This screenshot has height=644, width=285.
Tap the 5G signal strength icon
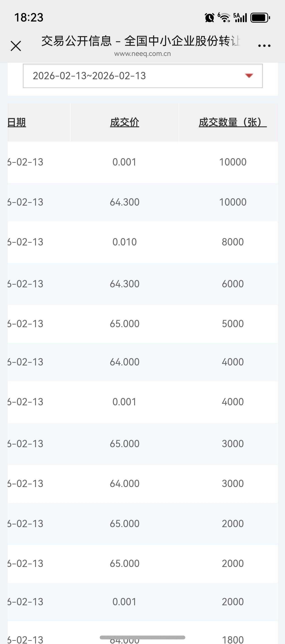point(240,17)
